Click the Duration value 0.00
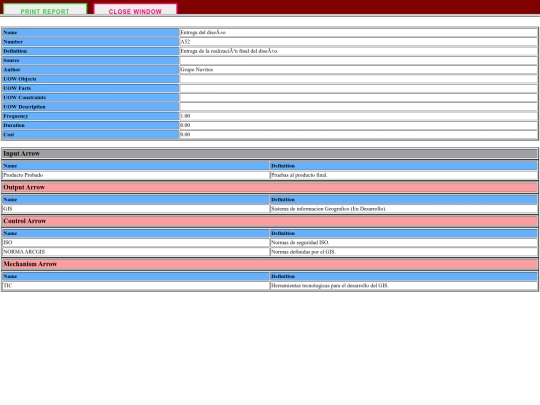This screenshot has width=540, height=405. click(x=185, y=125)
